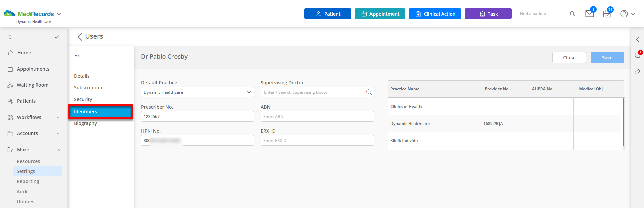Viewport: 644px width, 208px height.
Task: Open the Default Practice dropdown arrow
Action: (x=249, y=92)
